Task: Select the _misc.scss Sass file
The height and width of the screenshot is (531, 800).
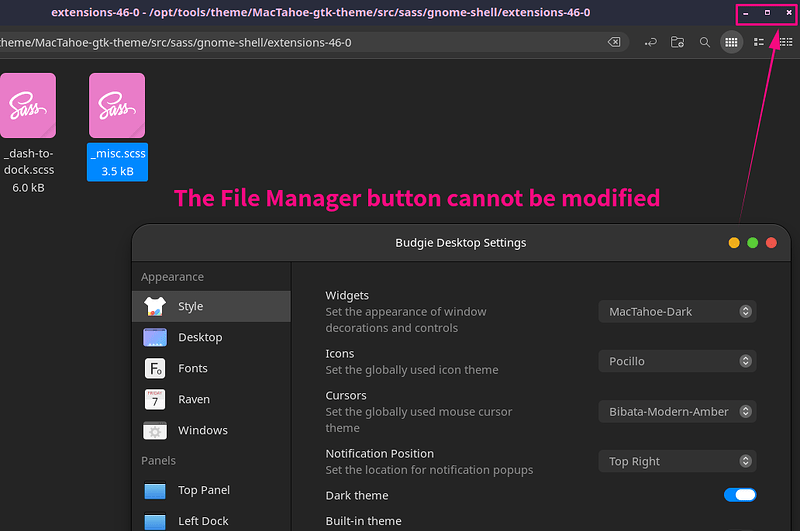Action: (117, 127)
